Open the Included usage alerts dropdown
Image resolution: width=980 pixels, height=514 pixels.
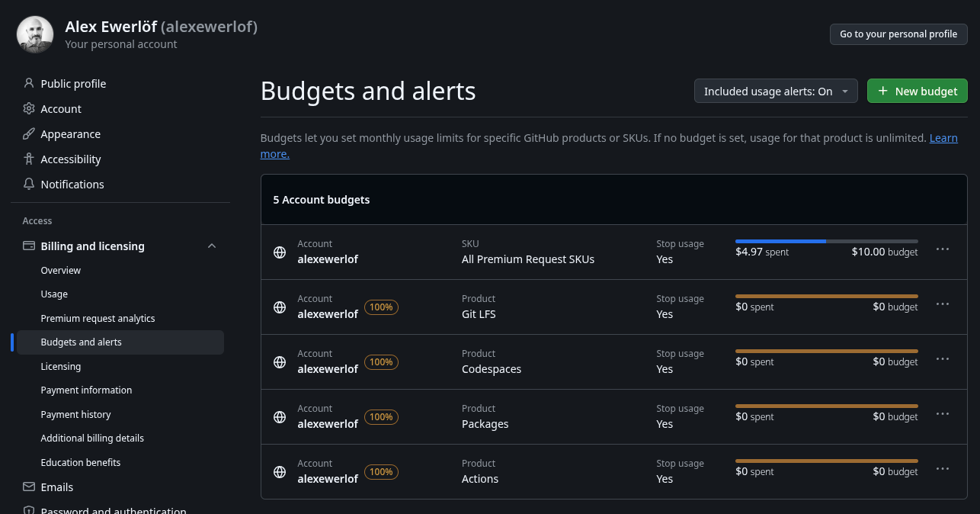pos(776,91)
